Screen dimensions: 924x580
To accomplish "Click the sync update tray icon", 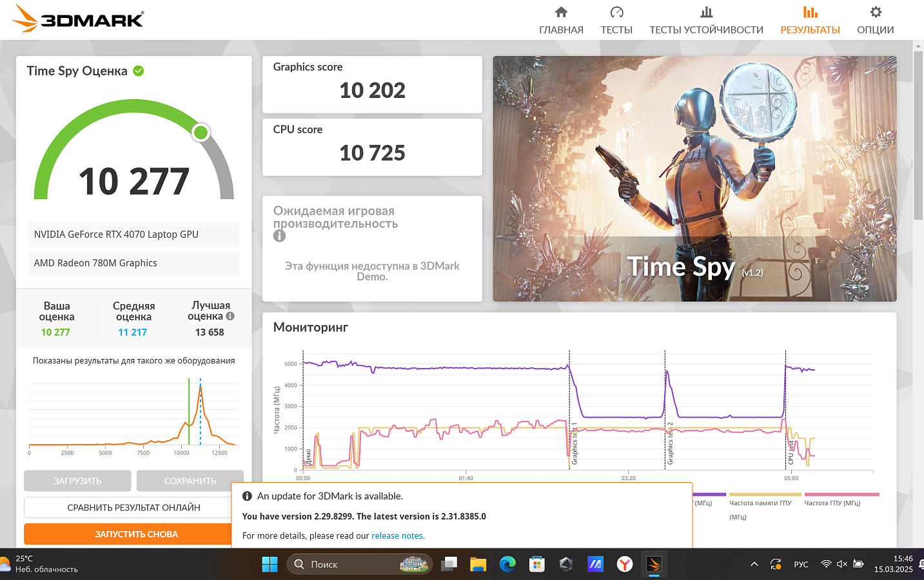I will click(776, 565).
